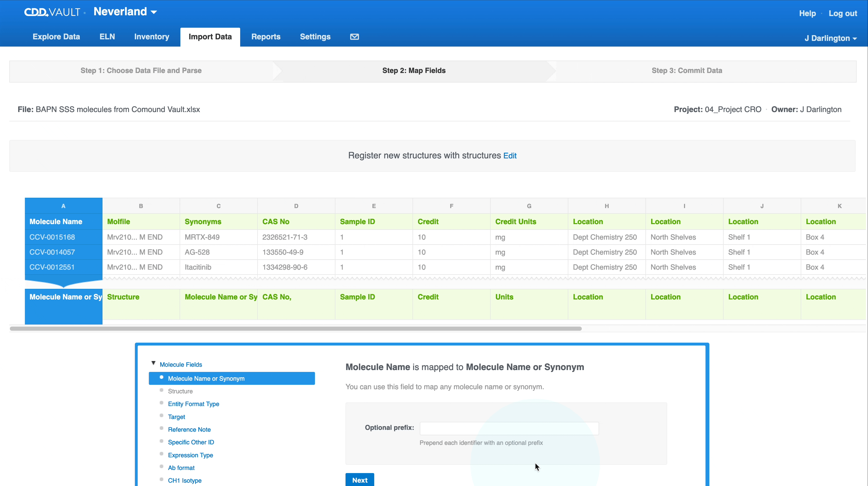Select the CAS No column header

point(296,222)
